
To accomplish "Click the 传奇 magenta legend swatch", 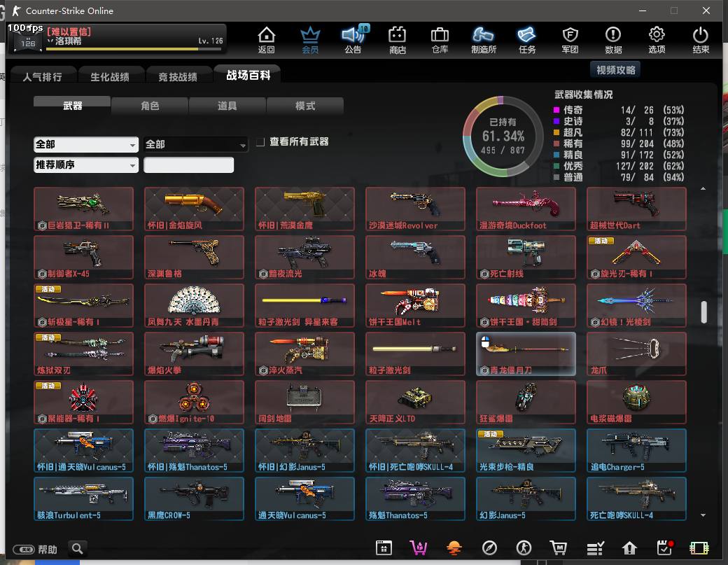I will [556, 110].
